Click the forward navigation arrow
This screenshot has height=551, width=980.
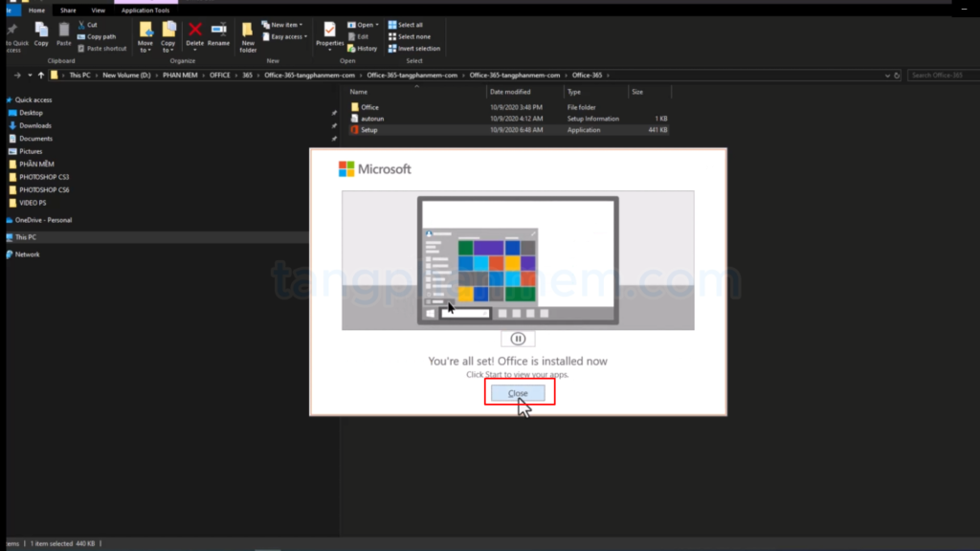[x=17, y=75]
